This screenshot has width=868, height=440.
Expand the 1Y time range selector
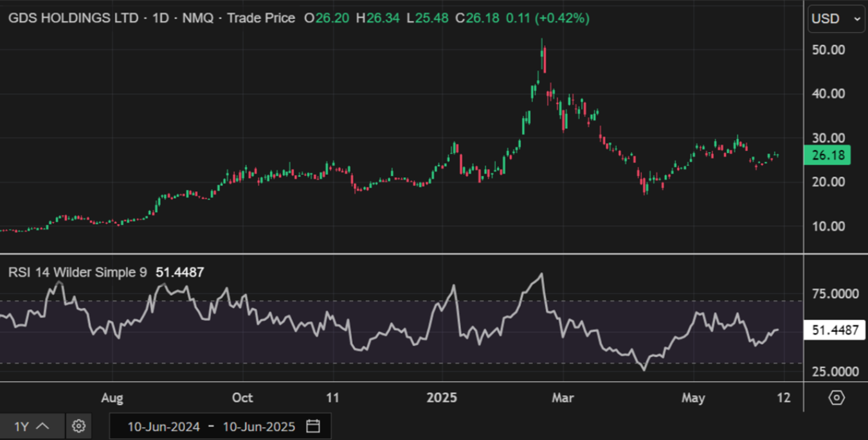coord(32,426)
